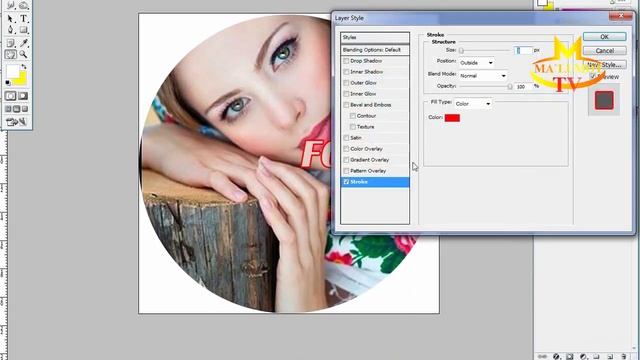Enable Outer Glow checkbox
640x360 pixels.
pos(346,83)
